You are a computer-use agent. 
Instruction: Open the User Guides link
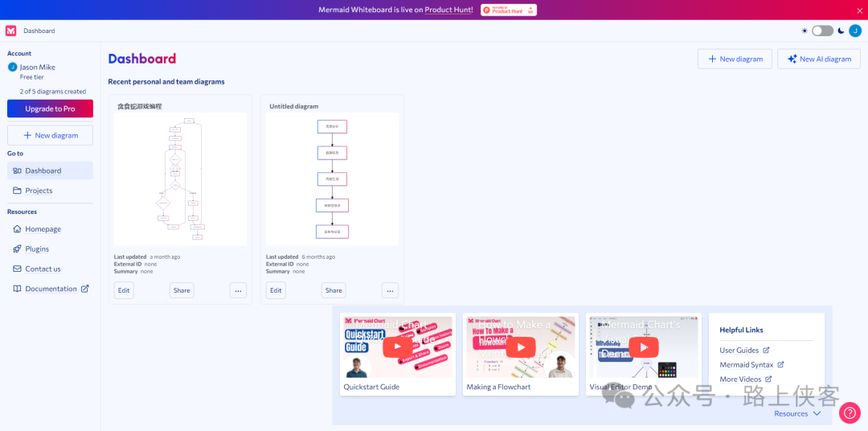[739, 350]
